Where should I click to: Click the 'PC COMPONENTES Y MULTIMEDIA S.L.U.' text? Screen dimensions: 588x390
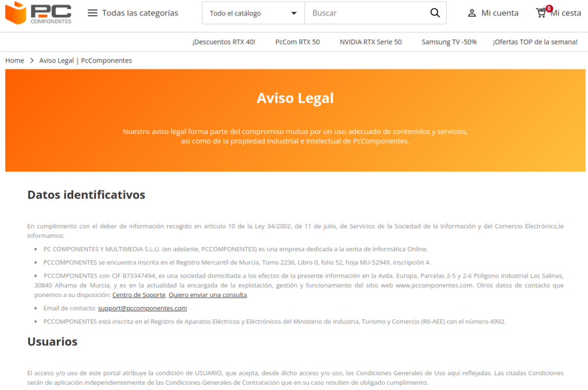pos(102,249)
